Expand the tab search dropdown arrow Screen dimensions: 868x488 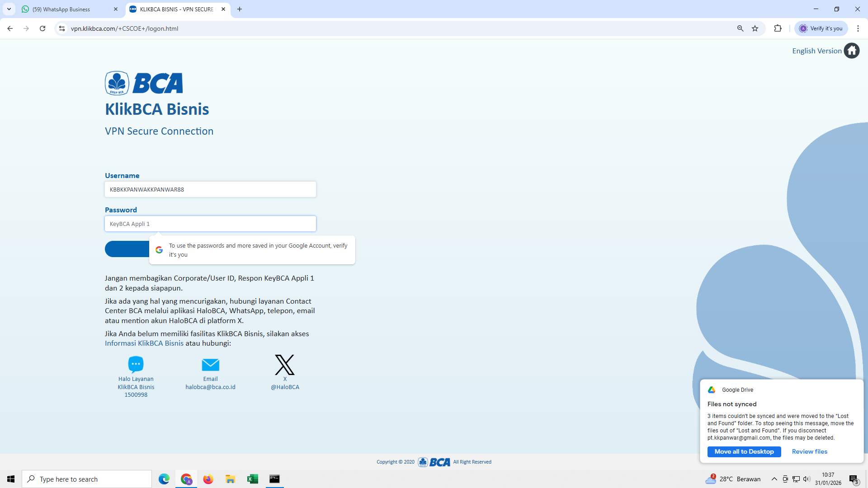(9, 9)
